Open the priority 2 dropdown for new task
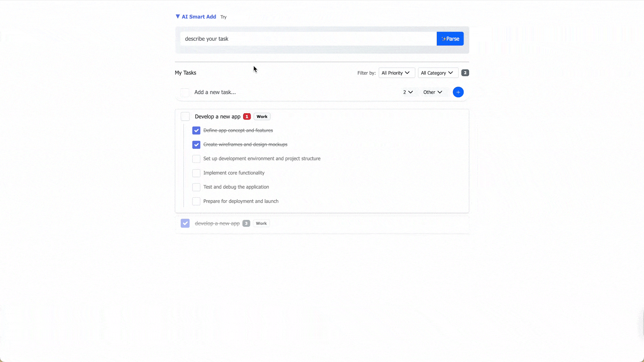Viewport: 644px width, 362px height. (x=408, y=92)
